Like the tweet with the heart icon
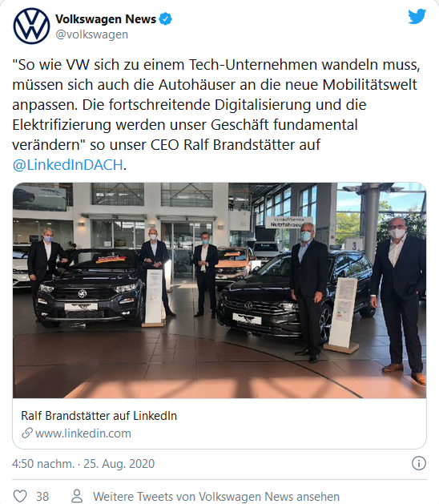 pos(19,496)
